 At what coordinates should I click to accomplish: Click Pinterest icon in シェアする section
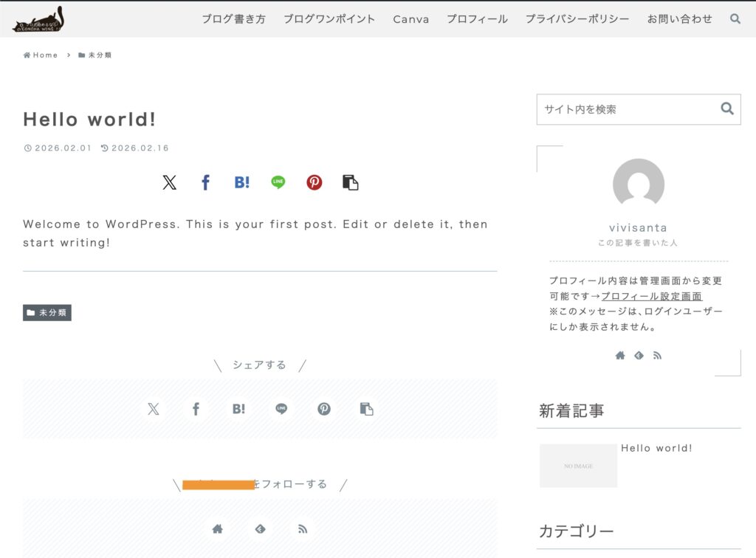(x=324, y=409)
